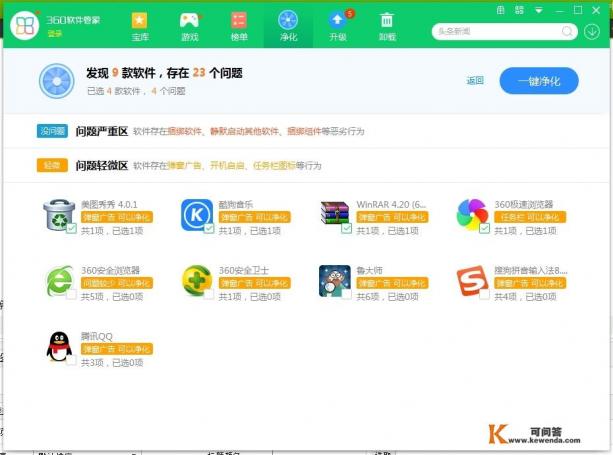
Task: Click the purify fan icon beside results
Action: (x=57, y=81)
